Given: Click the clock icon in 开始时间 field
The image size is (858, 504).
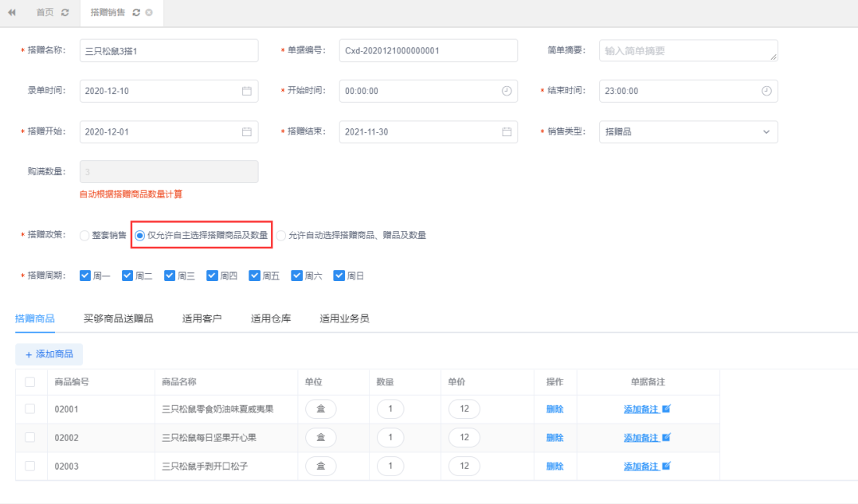Looking at the screenshot, I should (x=507, y=91).
